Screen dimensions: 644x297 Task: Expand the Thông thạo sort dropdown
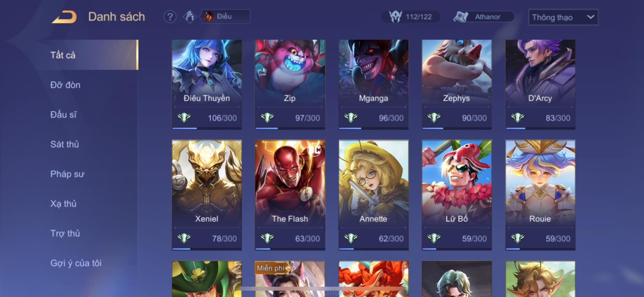click(563, 17)
